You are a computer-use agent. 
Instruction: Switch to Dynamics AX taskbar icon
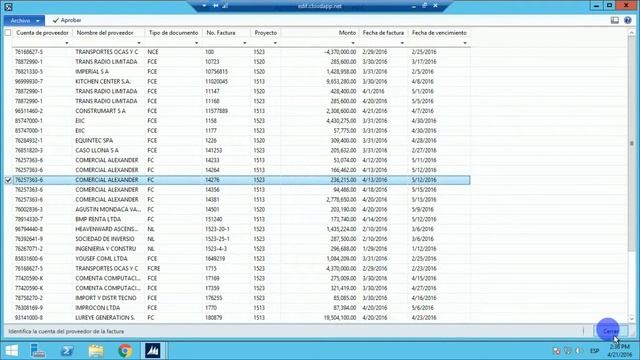coord(153,351)
